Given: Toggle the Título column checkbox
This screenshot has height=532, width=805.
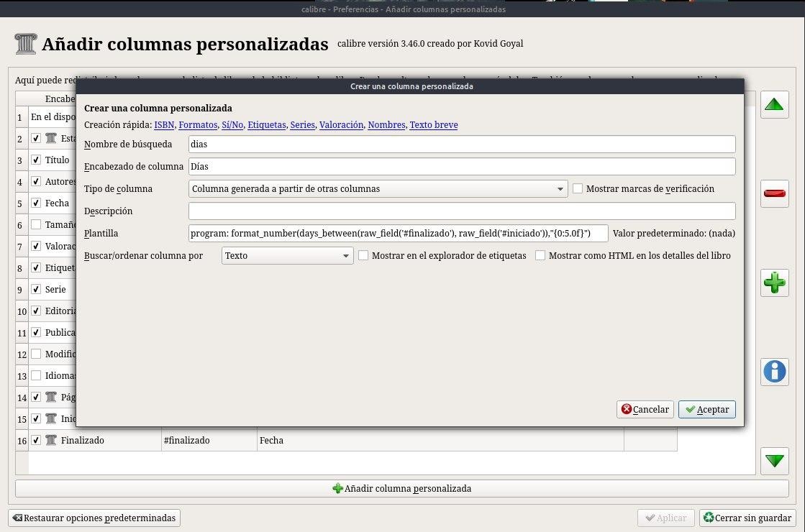Looking at the screenshot, I should [x=36, y=160].
